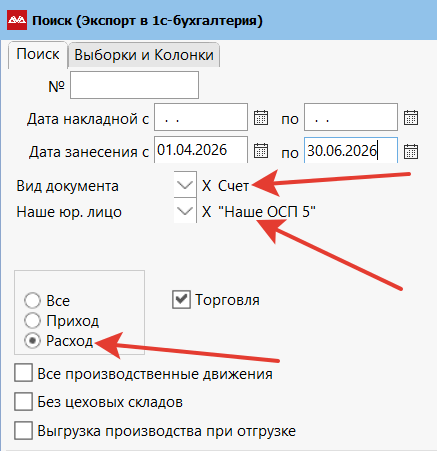Expand the Вид документа dropdown
Image resolution: width=437 pixels, height=451 pixels.
(x=185, y=184)
